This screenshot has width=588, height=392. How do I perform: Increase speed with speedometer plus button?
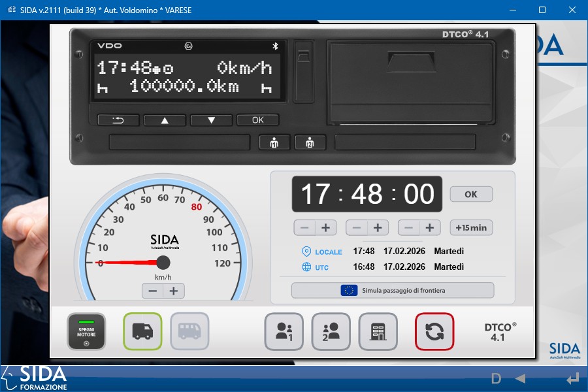point(174,291)
